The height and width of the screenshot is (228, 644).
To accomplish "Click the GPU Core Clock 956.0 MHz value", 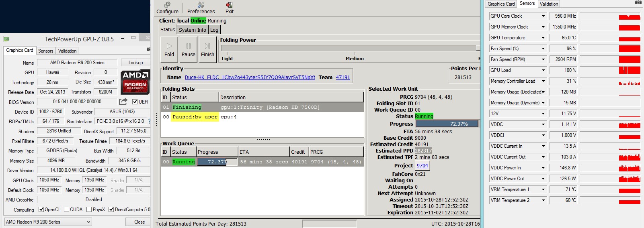I will [563, 16].
